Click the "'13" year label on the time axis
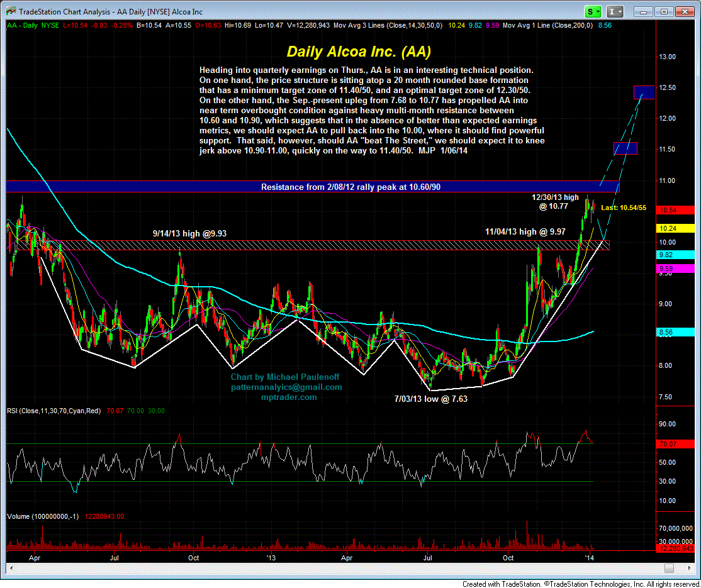The image size is (701, 588). point(271,558)
